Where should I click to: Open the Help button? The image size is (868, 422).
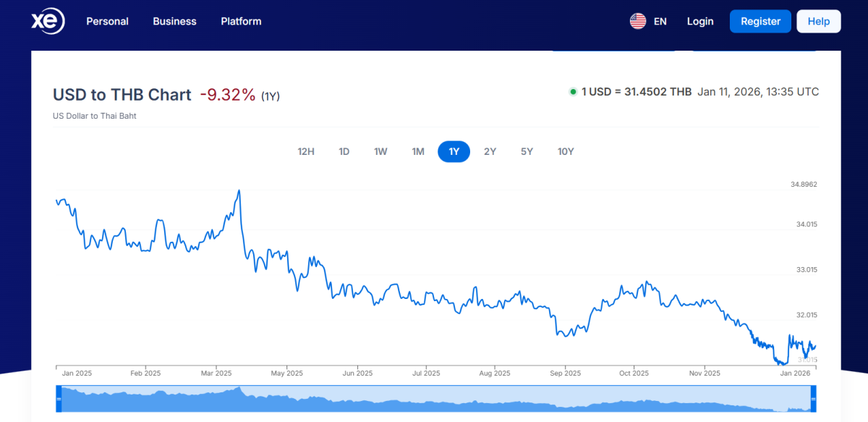[x=818, y=22]
